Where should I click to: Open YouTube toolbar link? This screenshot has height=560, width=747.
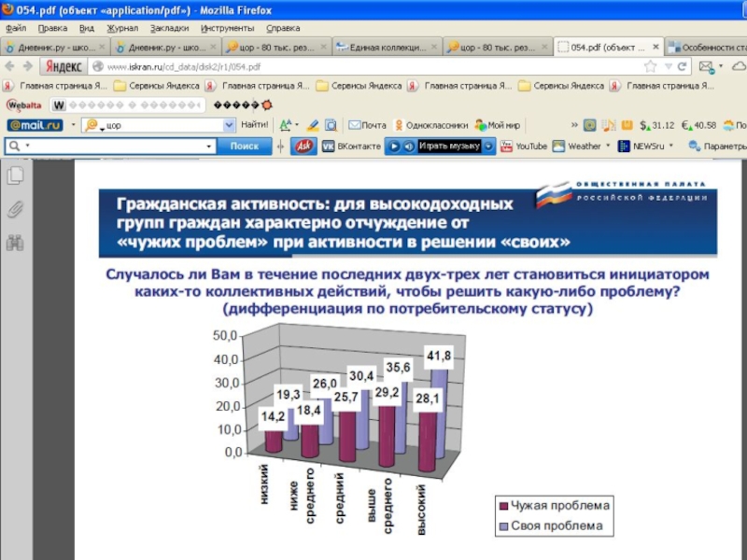tap(524, 147)
